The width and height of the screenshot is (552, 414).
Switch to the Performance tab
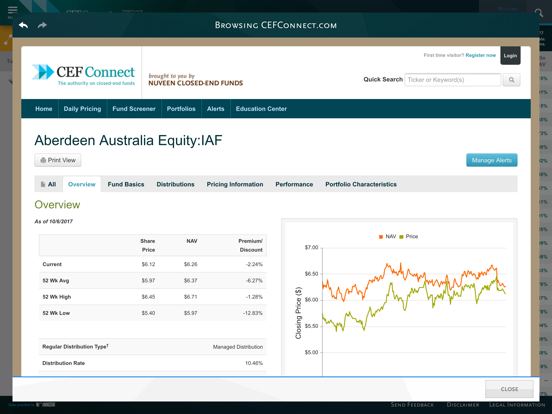294,184
